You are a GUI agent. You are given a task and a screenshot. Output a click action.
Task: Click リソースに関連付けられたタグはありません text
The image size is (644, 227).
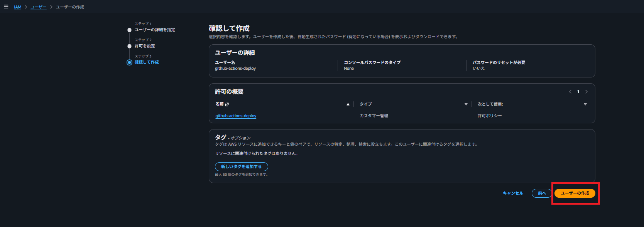pos(257,153)
